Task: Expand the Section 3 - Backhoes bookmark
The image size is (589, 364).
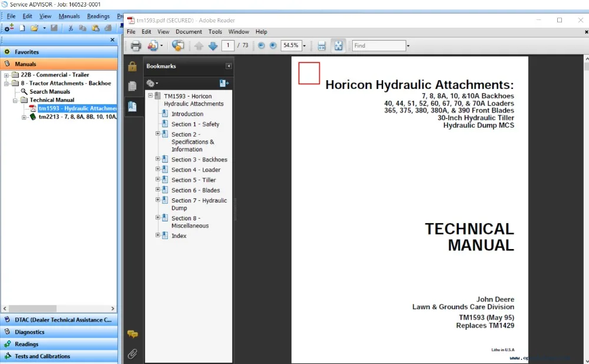Action: click(158, 159)
